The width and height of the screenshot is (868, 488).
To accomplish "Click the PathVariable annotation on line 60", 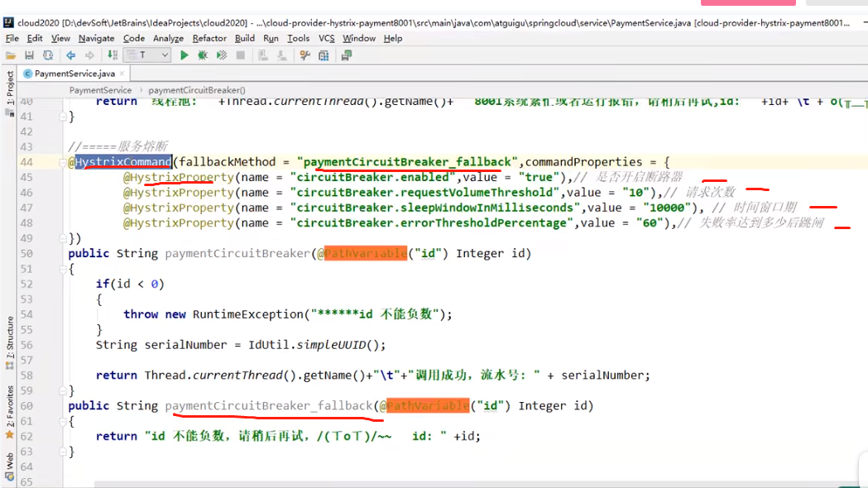I will [x=428, y=405].
